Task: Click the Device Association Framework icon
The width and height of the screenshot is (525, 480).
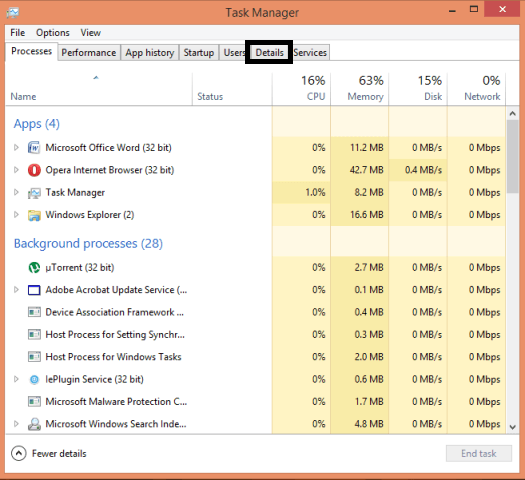Action: point(34,312)
